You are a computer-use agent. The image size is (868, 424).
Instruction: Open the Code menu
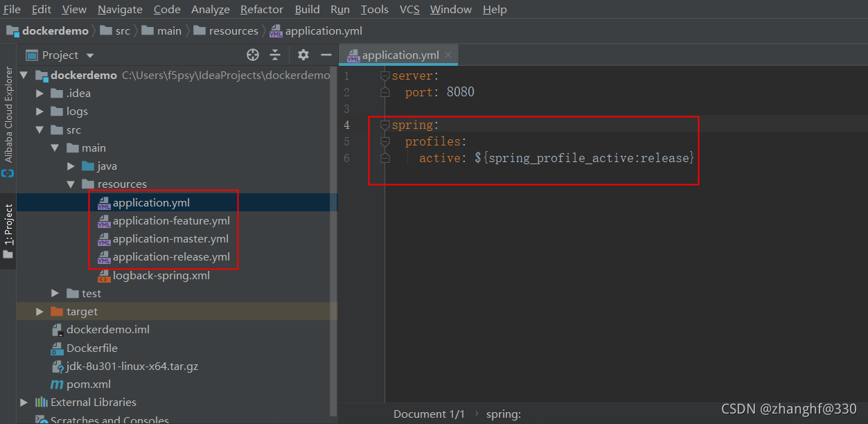(167, 9)
